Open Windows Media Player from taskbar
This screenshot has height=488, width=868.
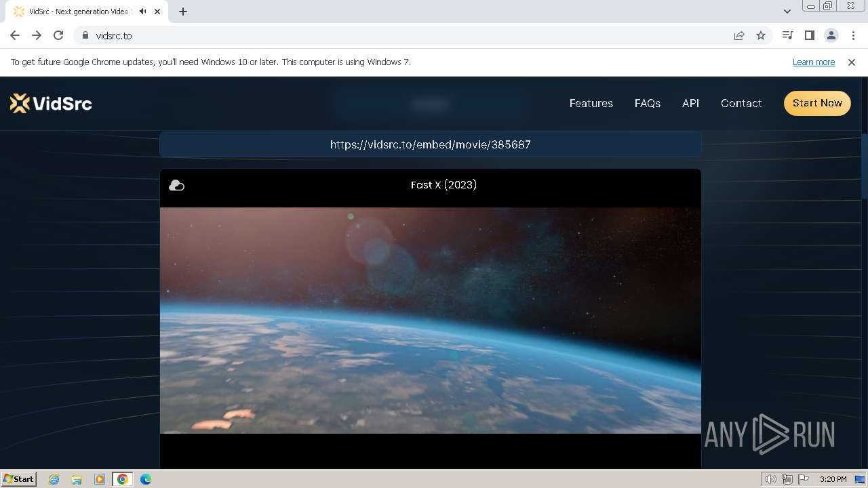[100, 479]
